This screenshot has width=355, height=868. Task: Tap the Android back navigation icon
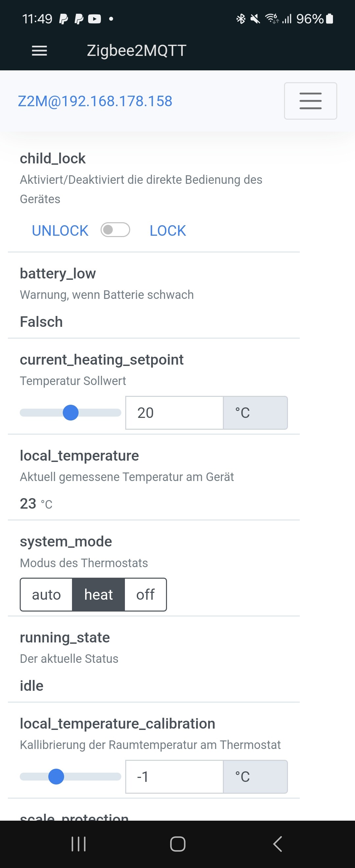277,844
